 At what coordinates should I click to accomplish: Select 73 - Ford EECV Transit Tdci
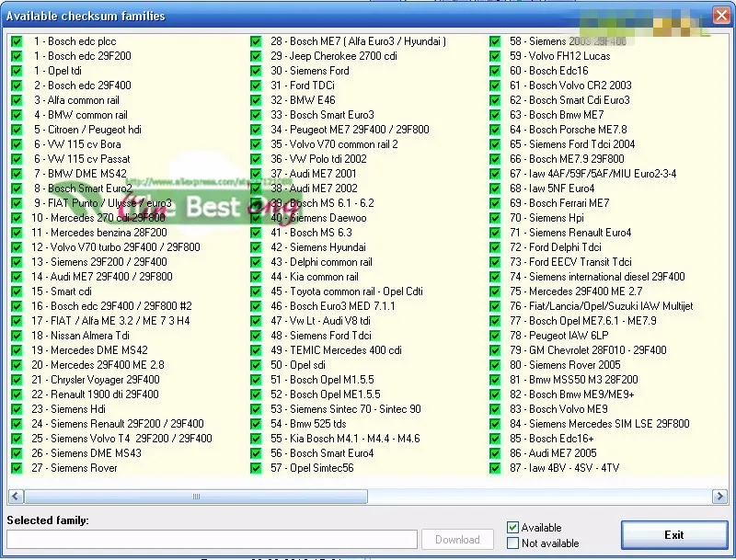[570, 262]
